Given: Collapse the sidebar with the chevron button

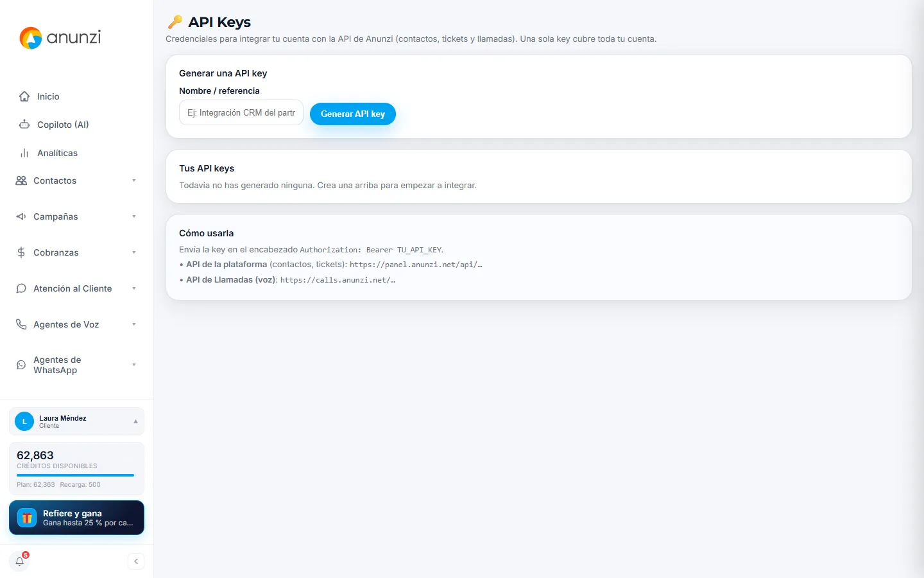Looking at the screenshot, I should pos(136,561).
